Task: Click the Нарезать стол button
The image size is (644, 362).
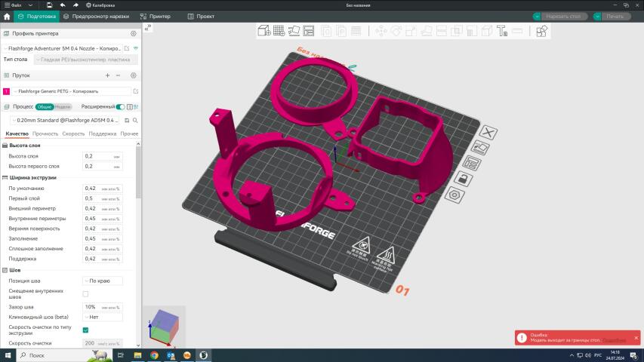Action: (563, 17)
